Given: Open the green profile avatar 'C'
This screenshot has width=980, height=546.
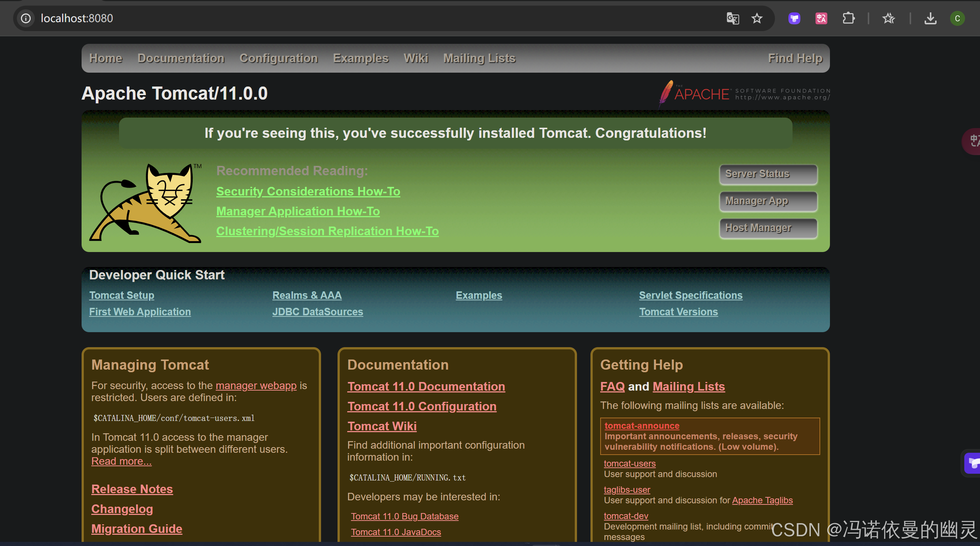Looking at the screenshot, I should (958, 18).
